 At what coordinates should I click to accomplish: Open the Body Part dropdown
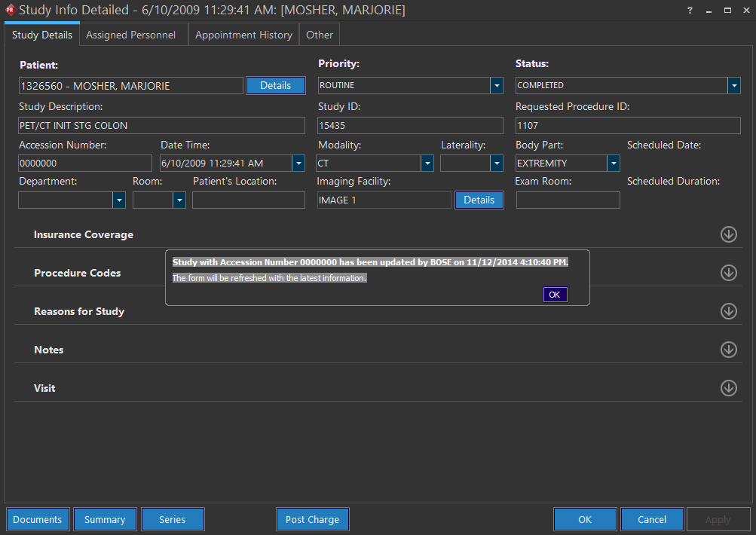pos(614,163)
